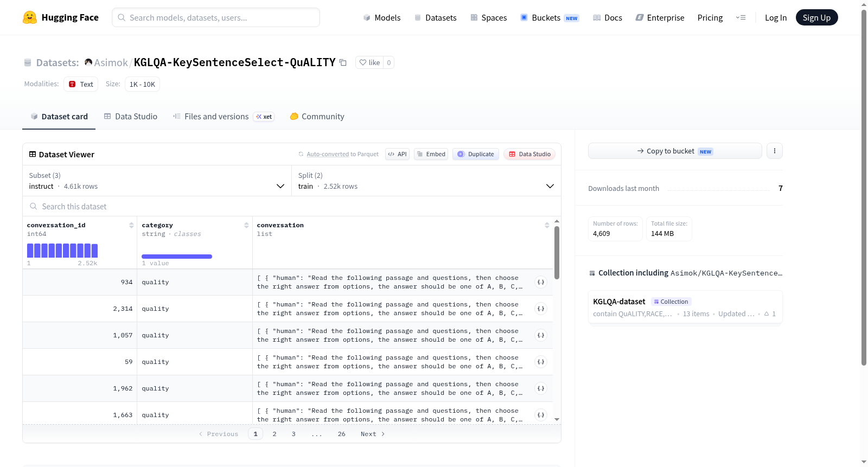
Task: Click the Duplicate button
Action: (476, 154)
